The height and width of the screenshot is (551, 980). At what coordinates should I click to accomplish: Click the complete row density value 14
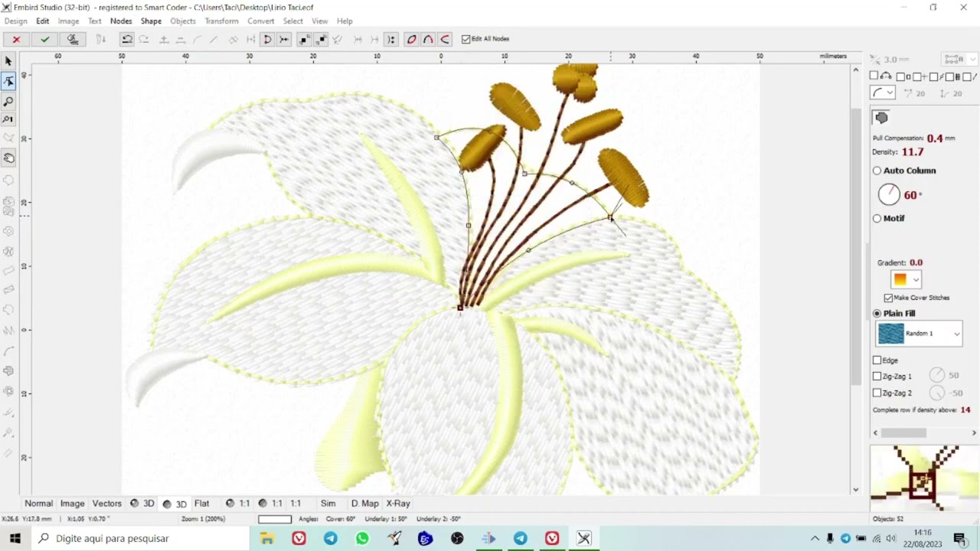click(965, 410)
